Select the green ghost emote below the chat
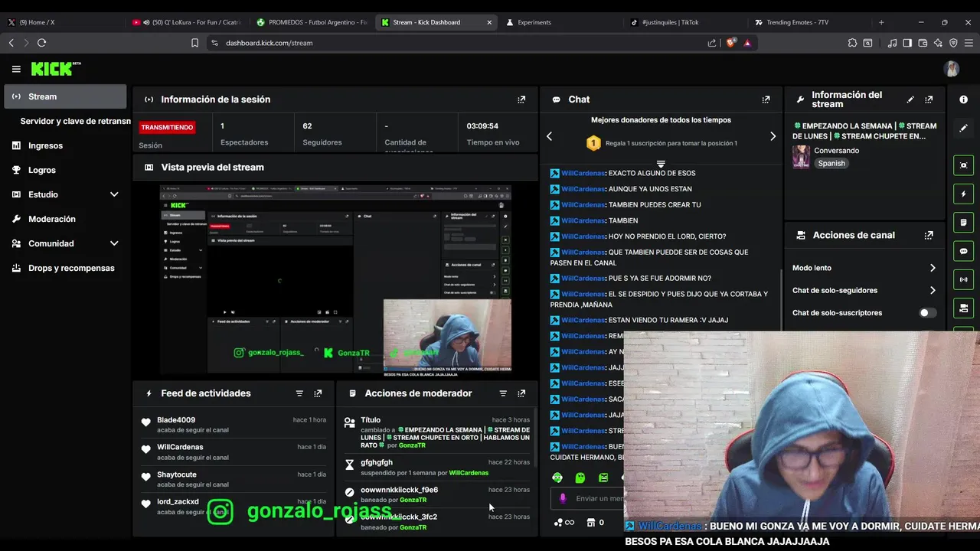The height and width of the screenshot is (551, 980). point(580,478)
